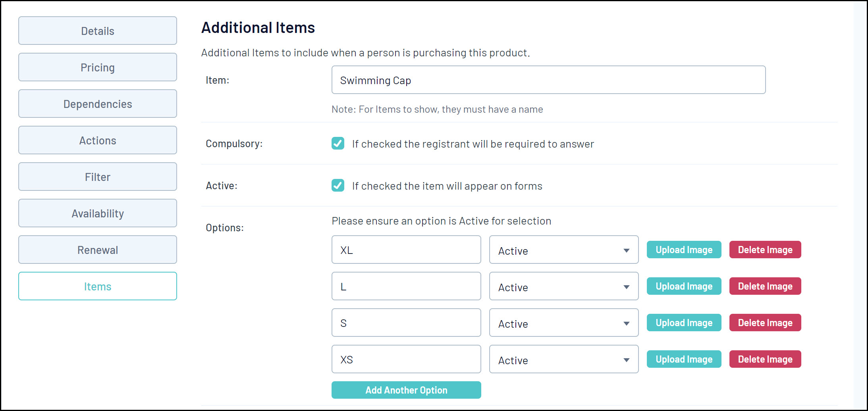The height and width of the screenshot is (411, 868).
Task: Select the Actions tab
Action: click(98, 140)
